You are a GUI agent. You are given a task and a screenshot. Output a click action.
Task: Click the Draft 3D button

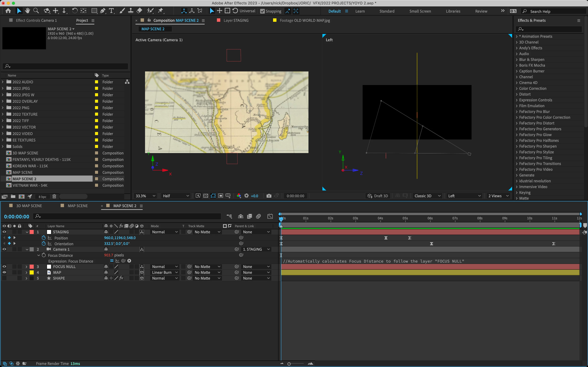tap(378, 196)
